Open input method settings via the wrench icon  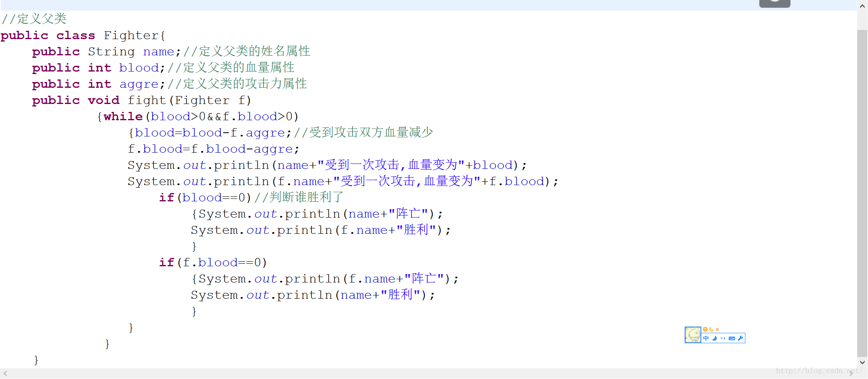coord(740,339)
